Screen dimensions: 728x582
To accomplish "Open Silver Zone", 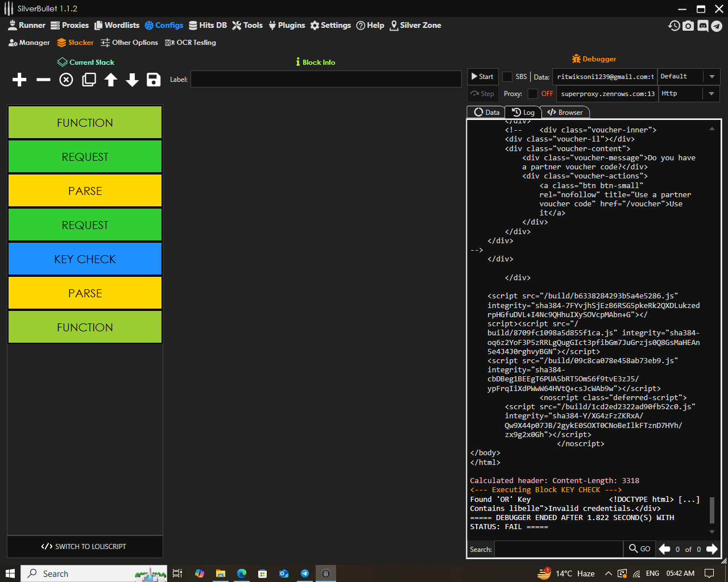I will [415, 25].
